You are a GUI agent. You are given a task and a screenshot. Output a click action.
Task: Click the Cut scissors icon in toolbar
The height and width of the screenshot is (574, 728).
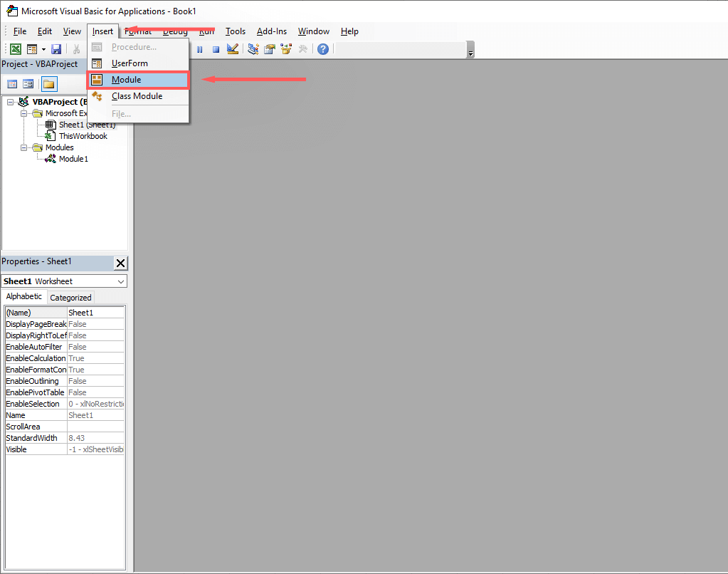point(77,49)
